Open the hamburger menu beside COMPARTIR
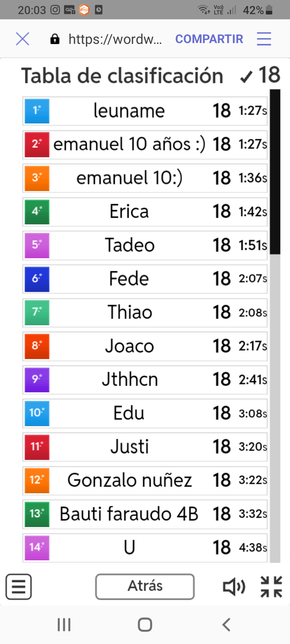This screenshot has height=644, width=290. [x=264, y=39]
